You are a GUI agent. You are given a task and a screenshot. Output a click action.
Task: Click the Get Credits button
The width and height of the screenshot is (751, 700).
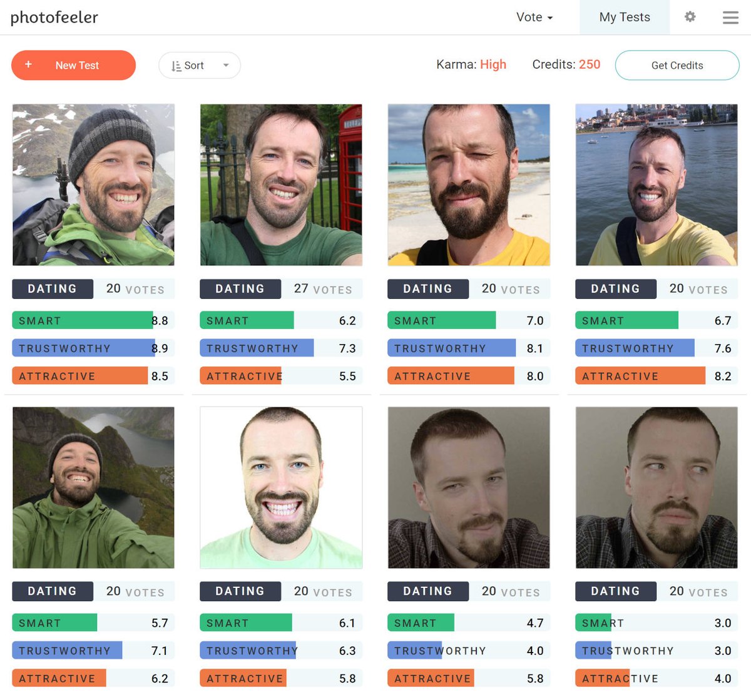pos(677,65)
